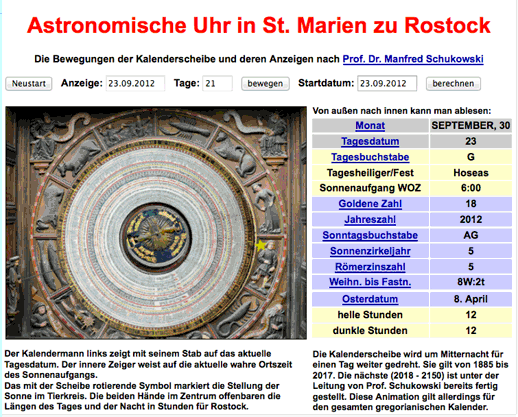
Task: Click the 'Hoseas' value cell
Action: (x=471, y=172)
